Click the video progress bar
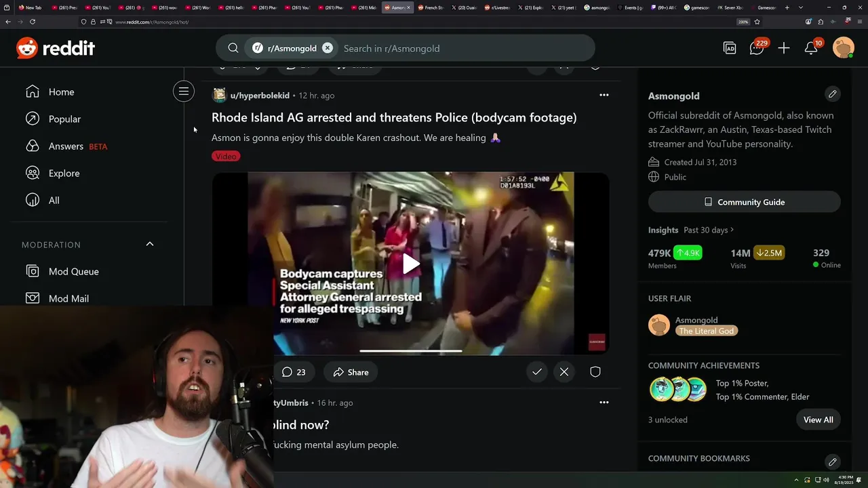Screen dimensions: 868x488 pyautogui.click(x=411, y=350)
